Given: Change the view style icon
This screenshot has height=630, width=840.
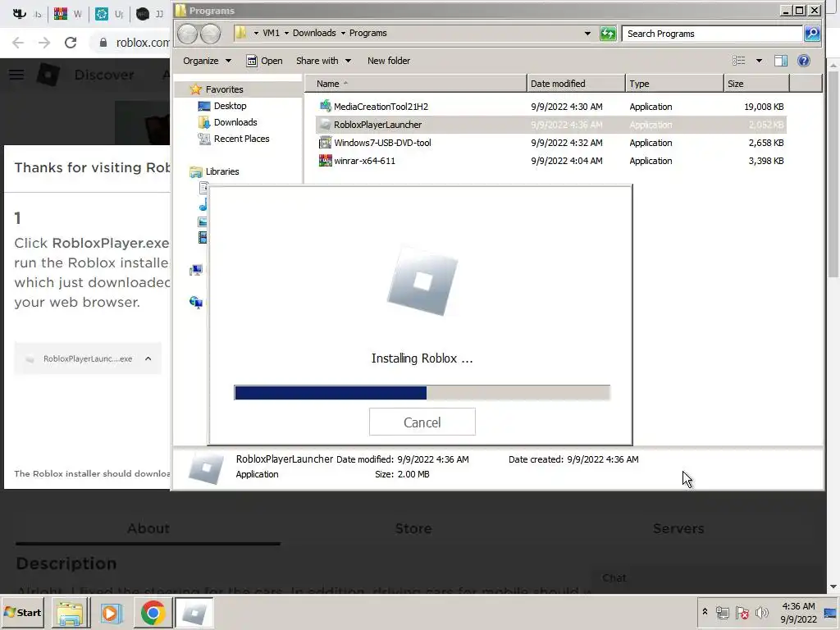Looking at the screenshot, I should click(x=739, y=61).
